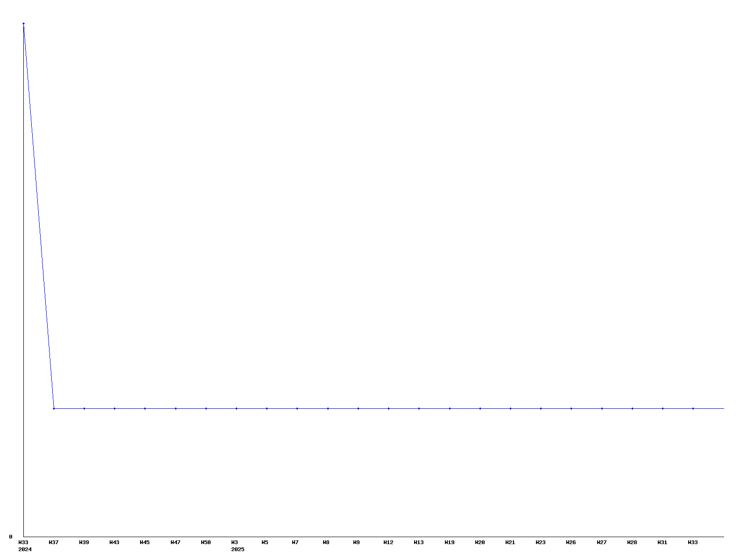Select the data point above W3 2025
Viewport: 747px width, 560px height.
[x=236, y=408]
